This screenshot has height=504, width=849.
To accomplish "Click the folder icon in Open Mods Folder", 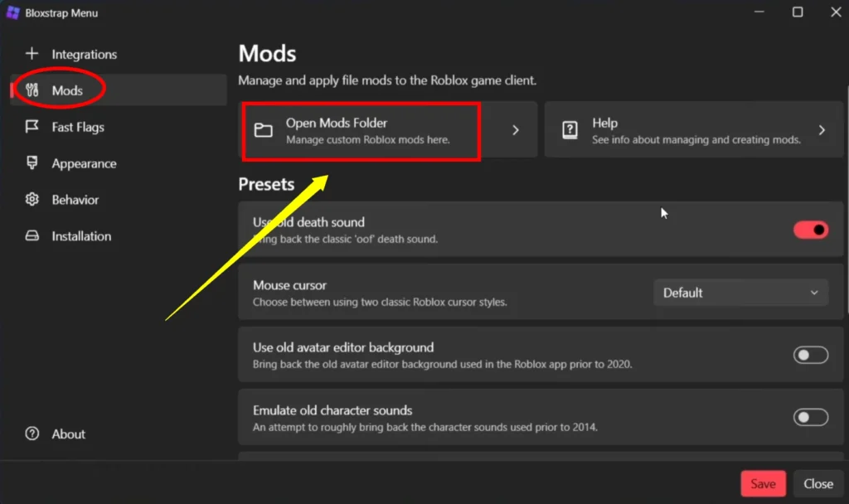I will tap(264, 130).
